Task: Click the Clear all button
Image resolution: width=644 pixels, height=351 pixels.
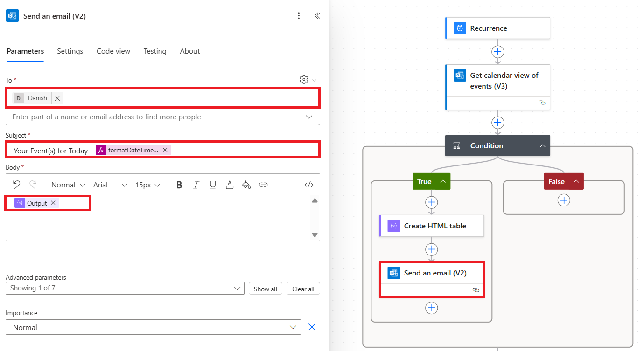Action: coord(303,289)
